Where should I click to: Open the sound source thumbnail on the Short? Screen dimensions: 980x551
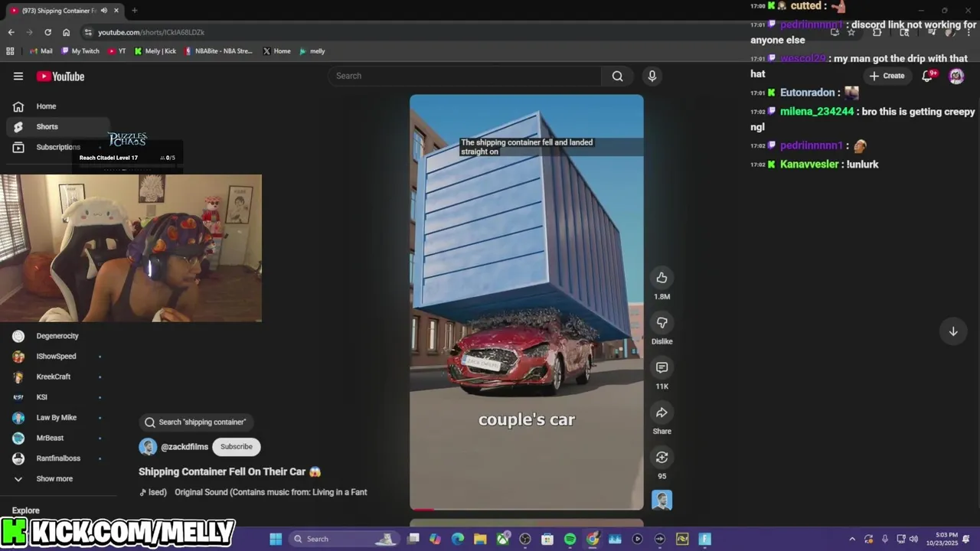coord(661,500)
